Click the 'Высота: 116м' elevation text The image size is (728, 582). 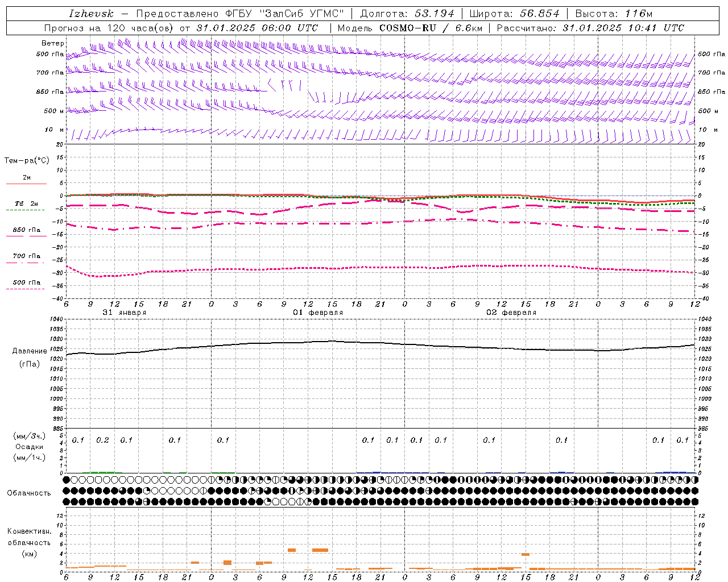pyautogui.click(x=614, y=14)
